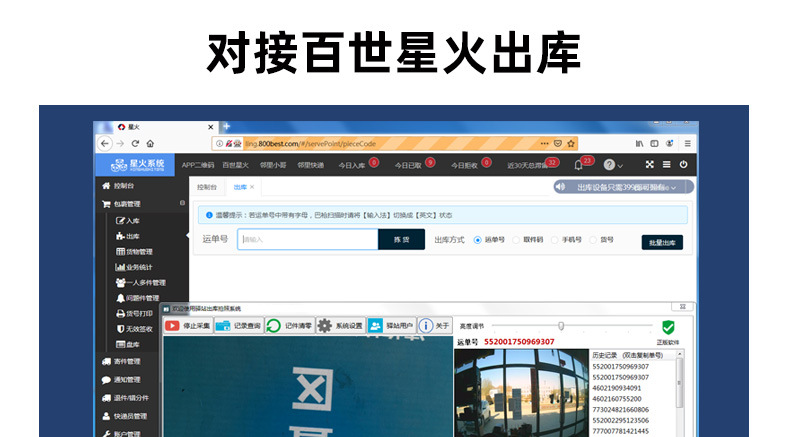790x437 pixels.
Task: Open 入库 in the sidebar
Action: tap(128, 221)
